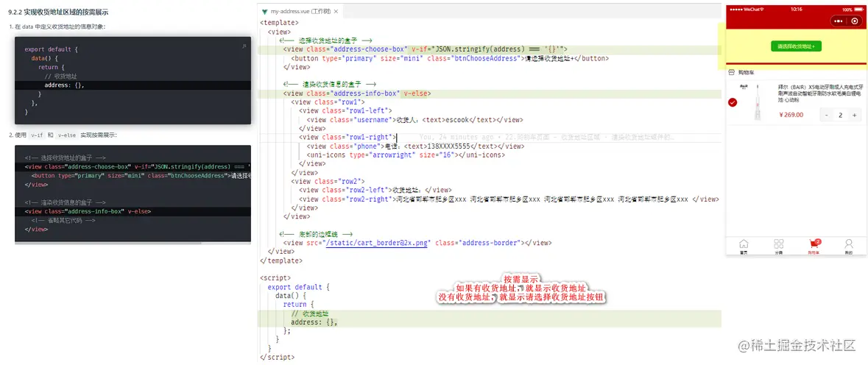The width and height of the screenshot is (868, 365).
Task: Open the 购物车 cart tab icon
Action: pos(814,244)
